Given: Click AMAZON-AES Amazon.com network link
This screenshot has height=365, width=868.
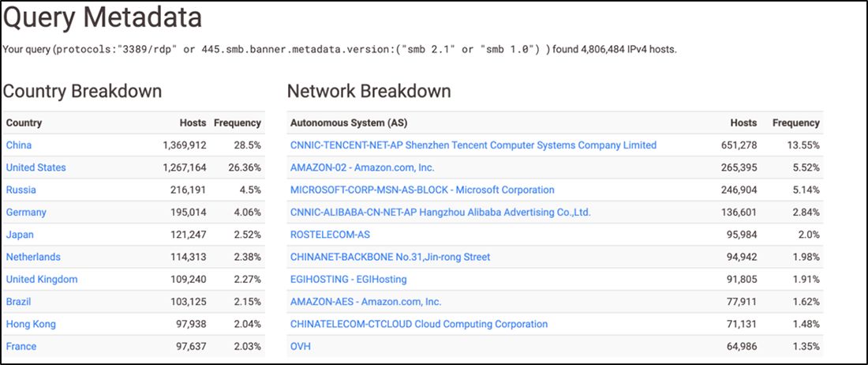Looking at the screenshot, I should 365,302.
